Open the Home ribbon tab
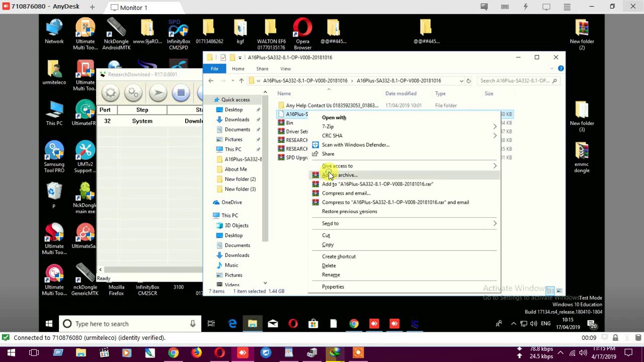 pos(238,69)
